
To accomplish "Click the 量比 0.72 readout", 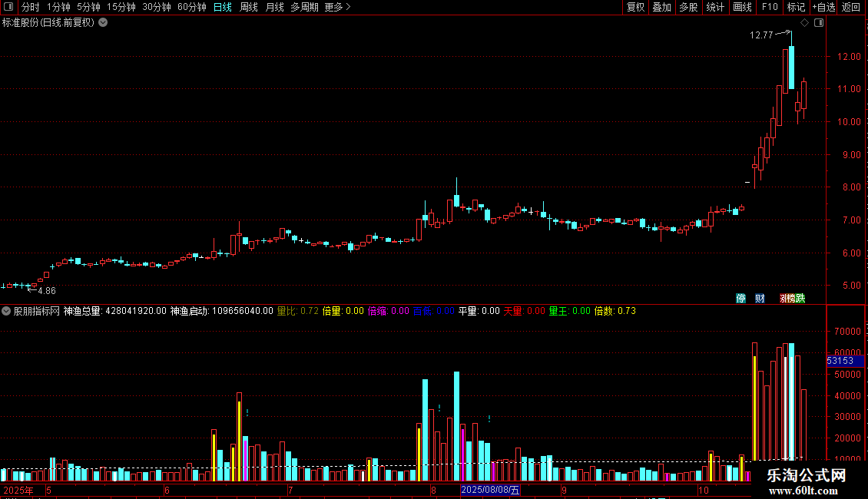I will coord(298,311).
